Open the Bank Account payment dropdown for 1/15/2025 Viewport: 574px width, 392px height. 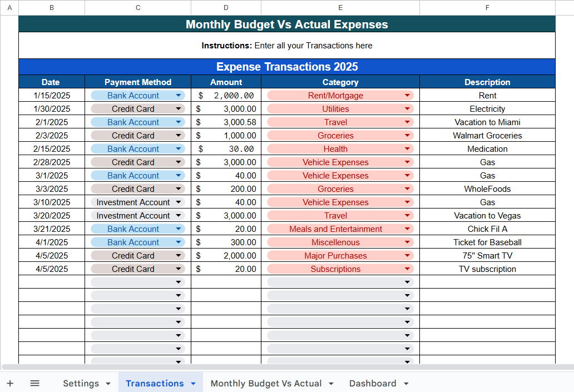click(x=179, y=95)
